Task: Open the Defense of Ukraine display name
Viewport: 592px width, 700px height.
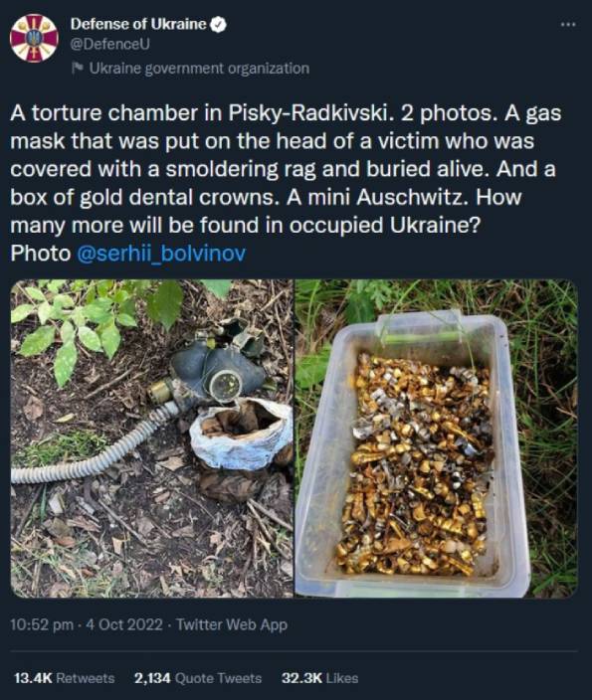Action: coord(138,24)
